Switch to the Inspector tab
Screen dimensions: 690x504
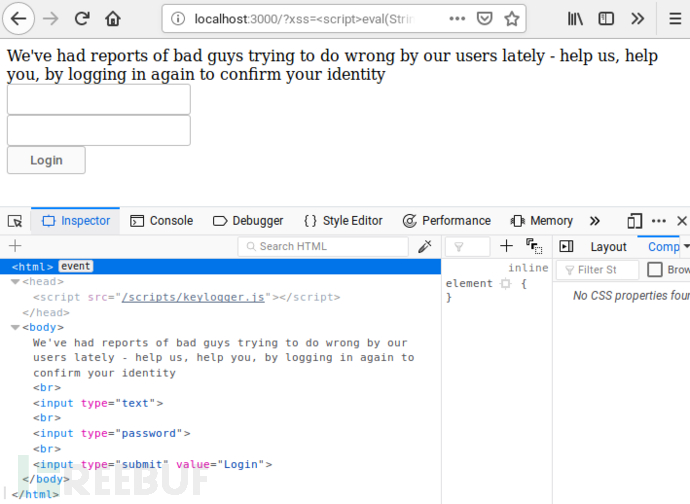75,221
